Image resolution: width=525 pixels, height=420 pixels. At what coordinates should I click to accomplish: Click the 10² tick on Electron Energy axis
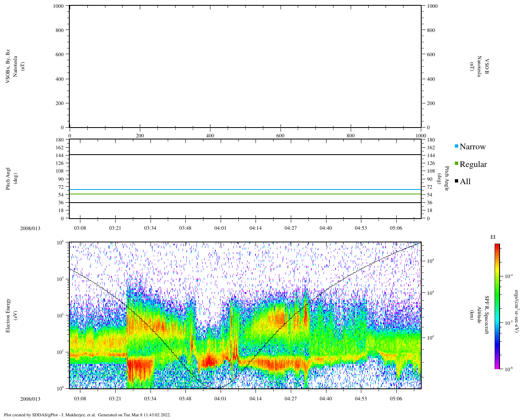click(61, 315)
